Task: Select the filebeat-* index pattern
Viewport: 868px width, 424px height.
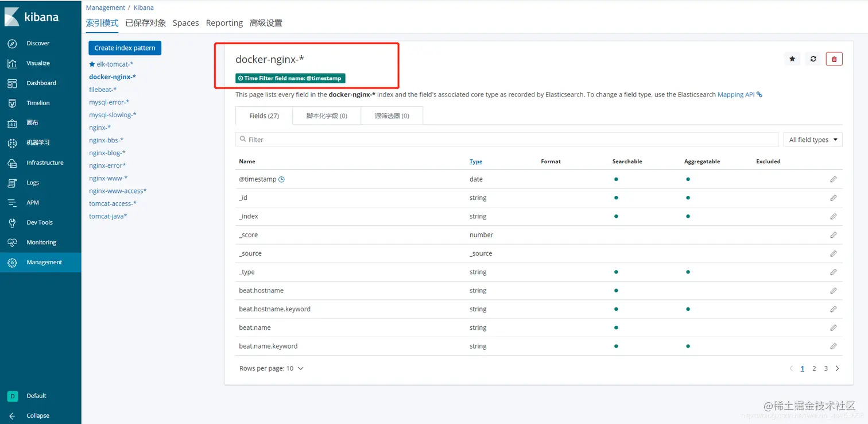Action: coord(103,90)
